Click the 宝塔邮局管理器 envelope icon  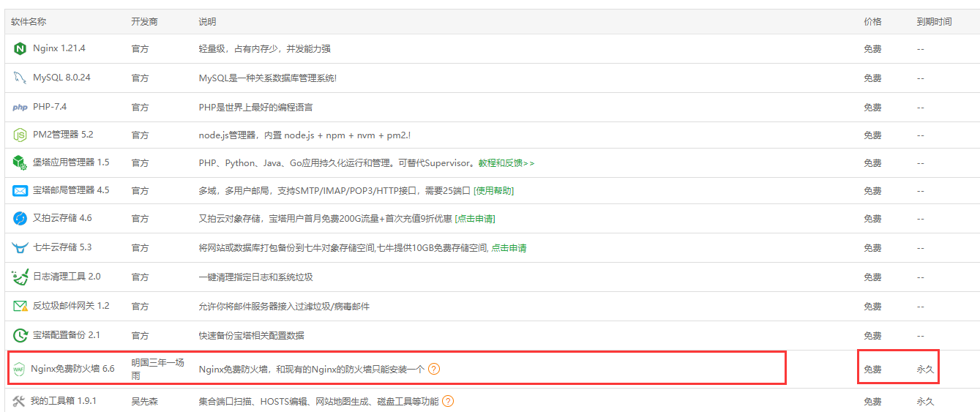tap(20, 191)
